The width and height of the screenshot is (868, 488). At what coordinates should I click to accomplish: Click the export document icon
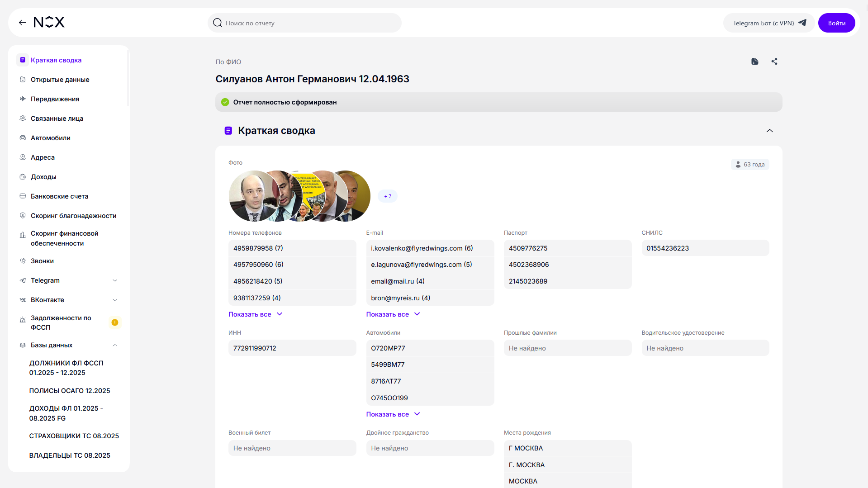pos(755,62)
